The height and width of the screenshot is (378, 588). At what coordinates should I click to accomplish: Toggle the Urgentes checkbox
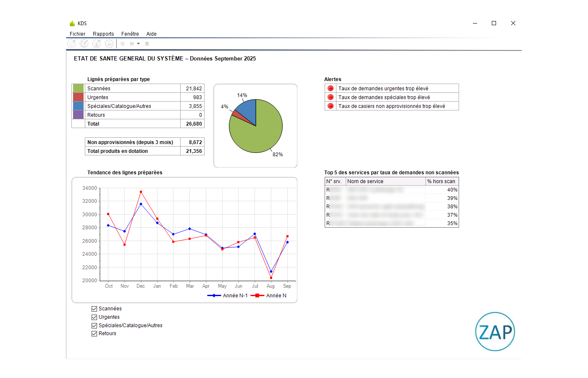[x=94, y=317]
